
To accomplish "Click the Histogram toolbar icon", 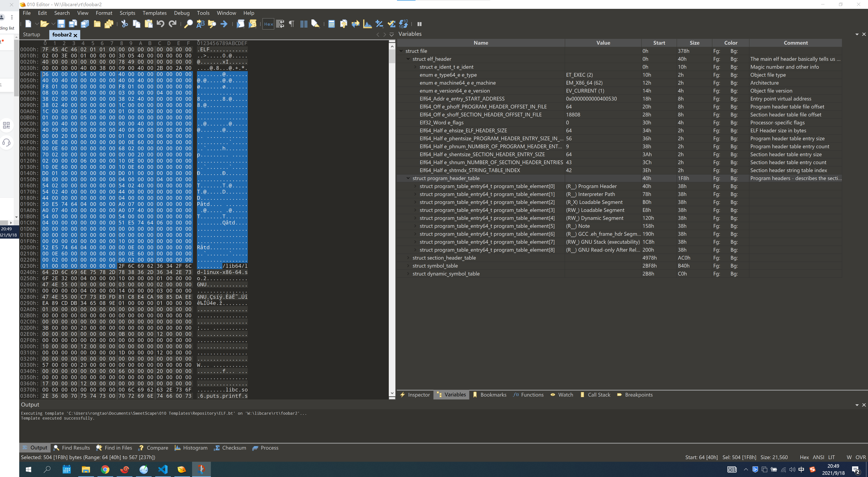I will point(367,24).
